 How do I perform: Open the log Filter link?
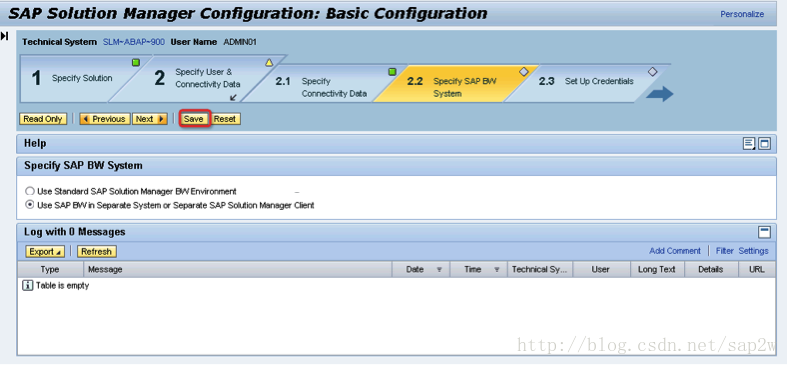click(725, 251)
